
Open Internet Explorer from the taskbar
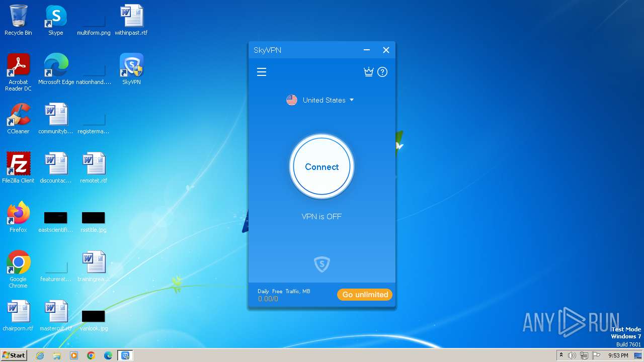click(x=40, y=355)
